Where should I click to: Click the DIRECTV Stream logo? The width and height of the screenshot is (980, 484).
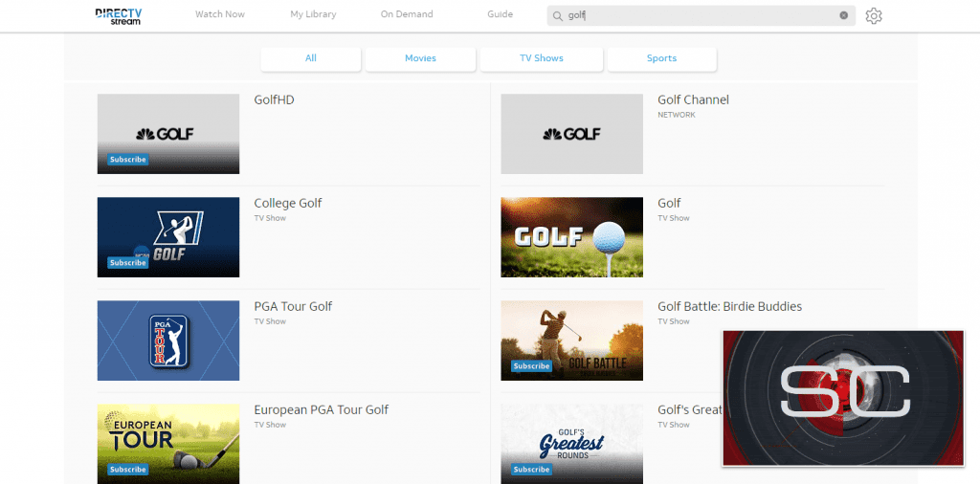pyautogui.click(x=119, y=16)
